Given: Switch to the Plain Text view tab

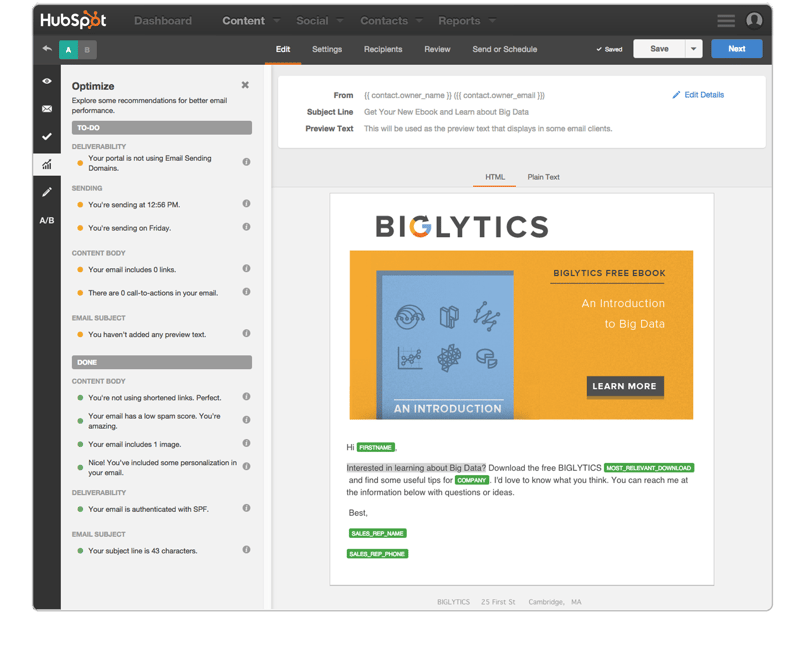Looking at the screenshot, I should 543,177.
